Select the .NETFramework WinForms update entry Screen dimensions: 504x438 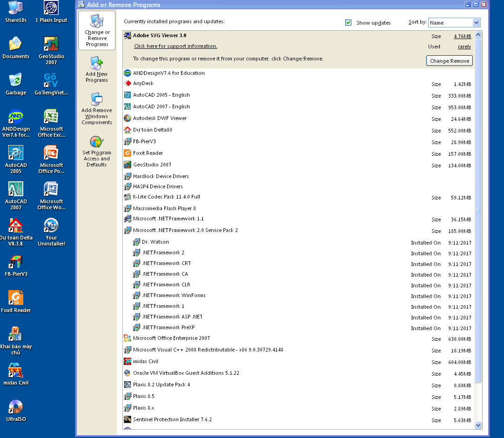click(x=173, y=295)
